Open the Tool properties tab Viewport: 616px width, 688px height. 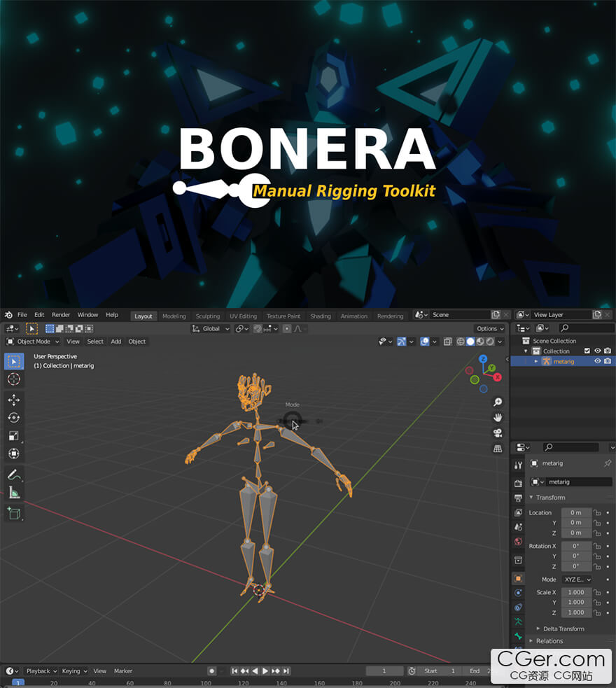click(518, 465)
